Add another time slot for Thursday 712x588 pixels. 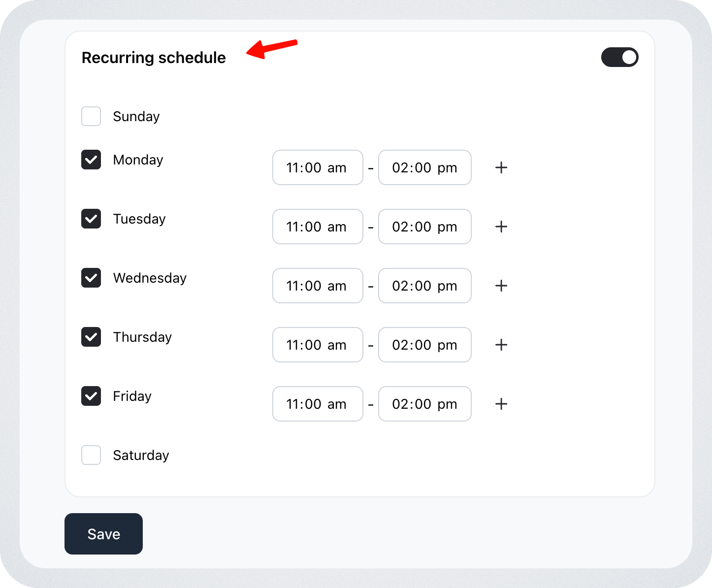(x=501, y=345)
